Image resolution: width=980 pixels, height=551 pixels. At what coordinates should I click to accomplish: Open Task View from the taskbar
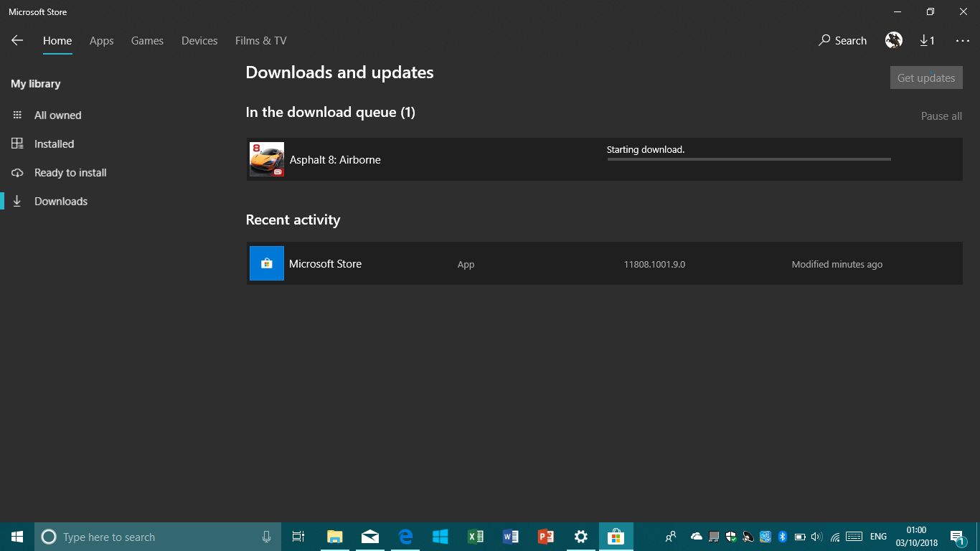pyautogui.click(x=298, y=537)
